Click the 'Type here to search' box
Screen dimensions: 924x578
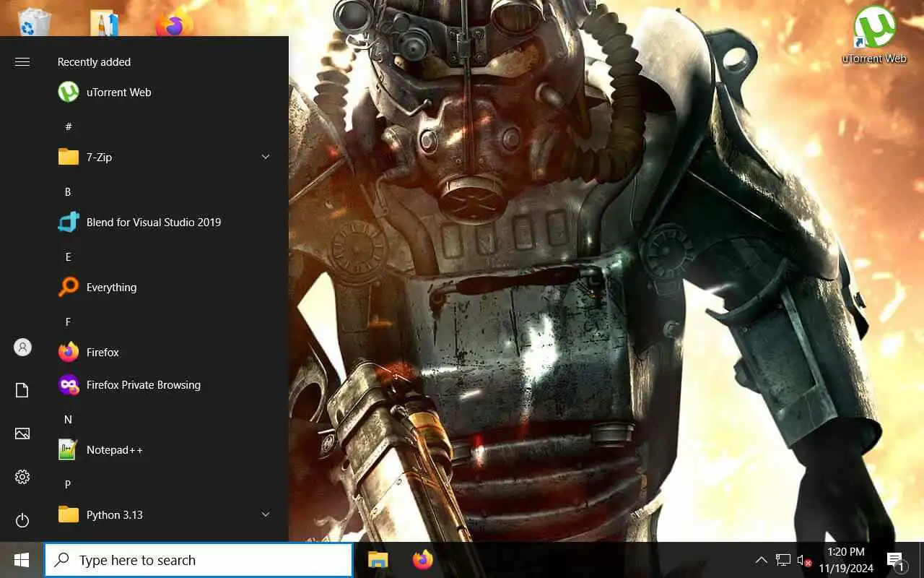[199, 560]
